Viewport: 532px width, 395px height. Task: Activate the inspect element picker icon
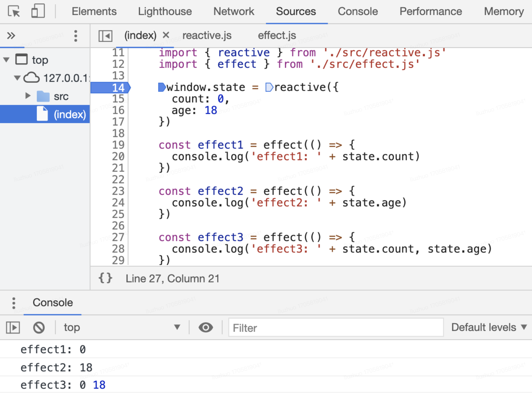(14, 11)
